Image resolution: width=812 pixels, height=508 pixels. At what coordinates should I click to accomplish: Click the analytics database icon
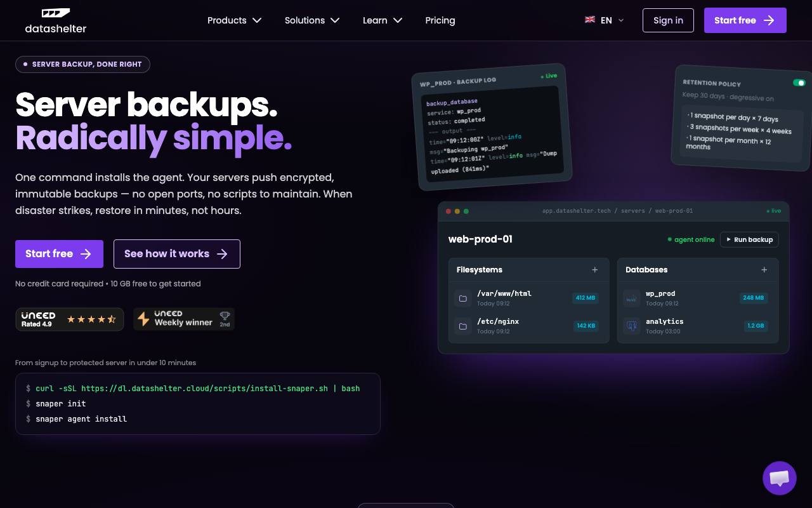[631, 326]
